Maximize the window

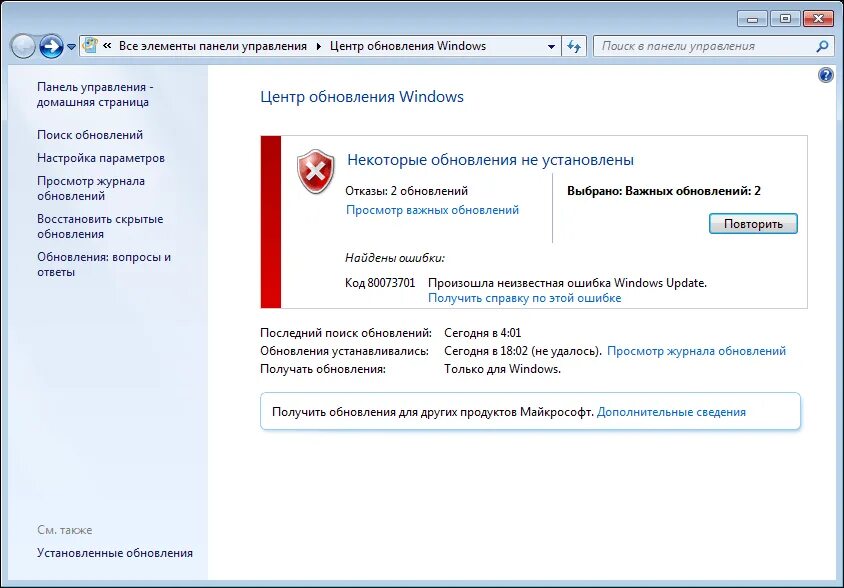click(785, 19)
